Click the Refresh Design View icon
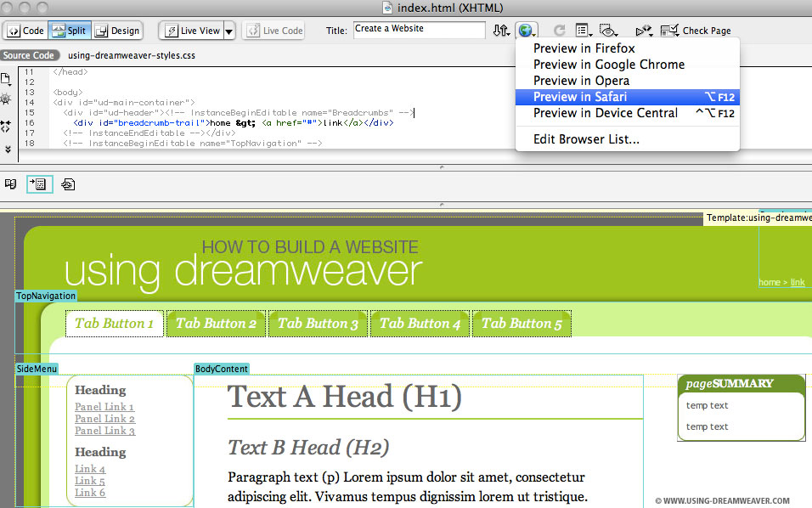Image resolution: width=812 pixels, height=508 pixels. (x=559, y=31)
